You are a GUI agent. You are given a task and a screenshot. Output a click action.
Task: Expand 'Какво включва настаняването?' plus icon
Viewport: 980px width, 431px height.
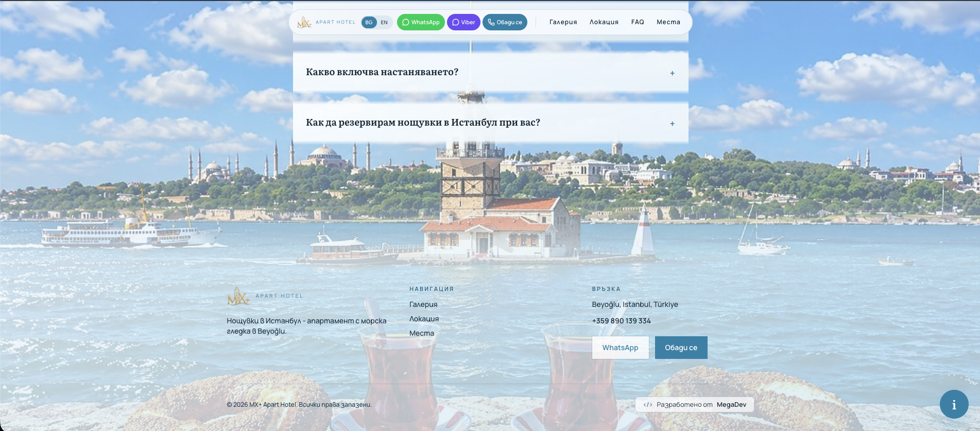click(672, 73)
